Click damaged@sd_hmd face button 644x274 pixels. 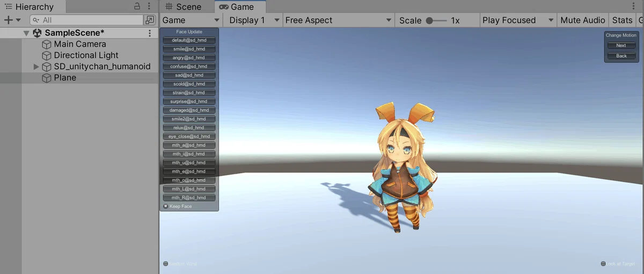[189, 110]
